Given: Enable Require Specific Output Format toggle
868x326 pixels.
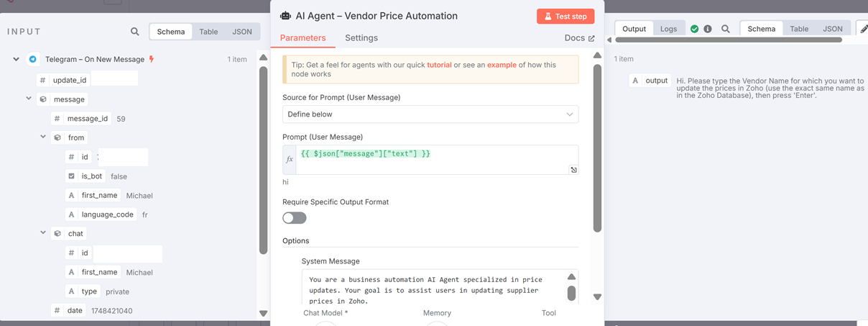Looking at the screenshot, I should 295,217.
